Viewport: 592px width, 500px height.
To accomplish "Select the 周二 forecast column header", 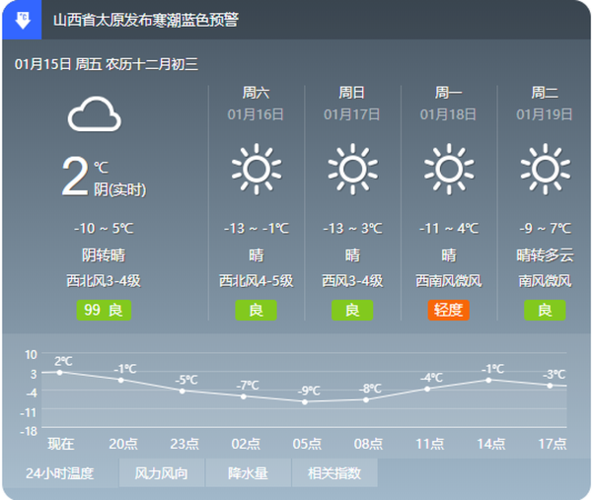I will coord(544,93).
